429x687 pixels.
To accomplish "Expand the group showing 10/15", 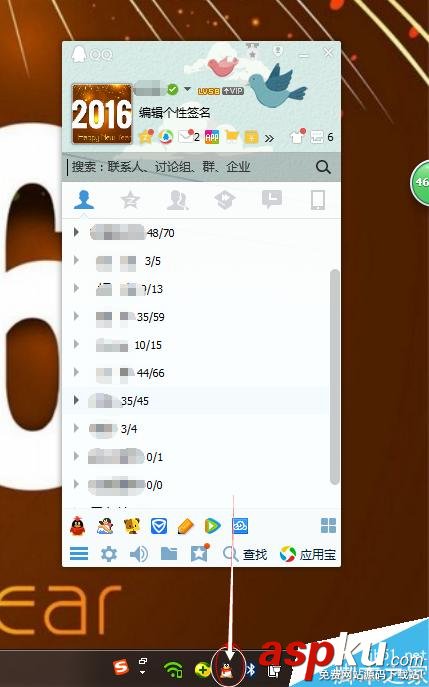I will pyautogui.click(x=76, y=344).
